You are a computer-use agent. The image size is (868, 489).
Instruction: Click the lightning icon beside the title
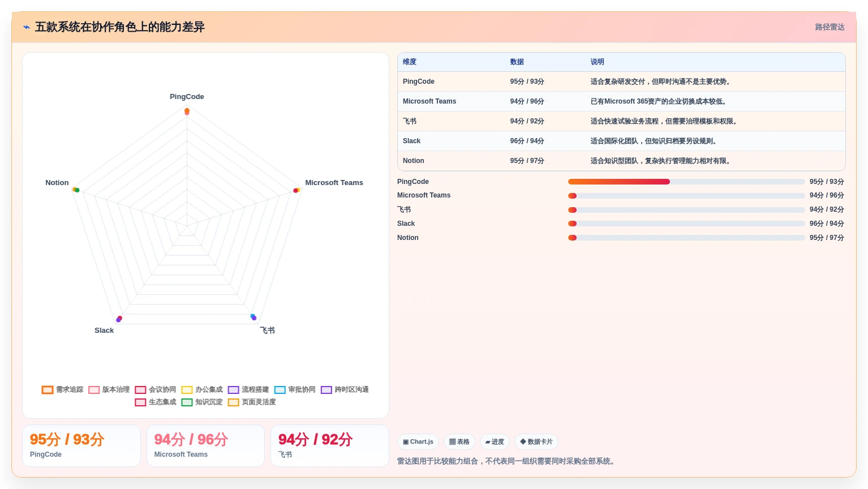(x=27, y=27)
